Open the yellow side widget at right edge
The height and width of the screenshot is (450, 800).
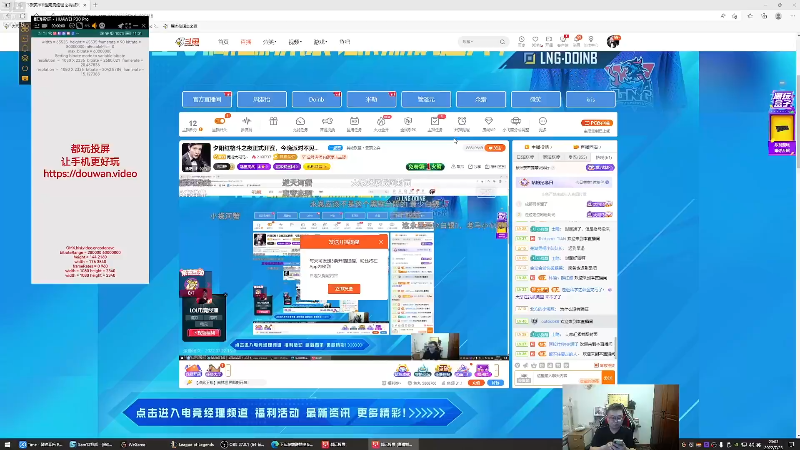782,128
